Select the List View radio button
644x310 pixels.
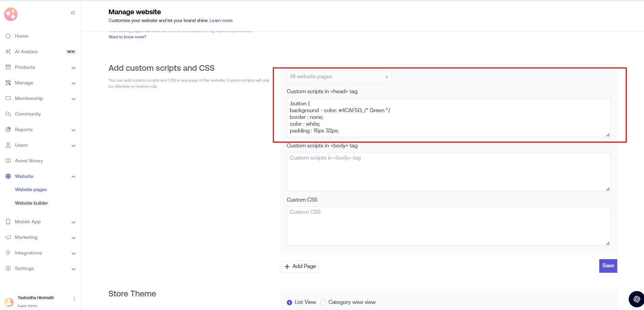(289, 303)
